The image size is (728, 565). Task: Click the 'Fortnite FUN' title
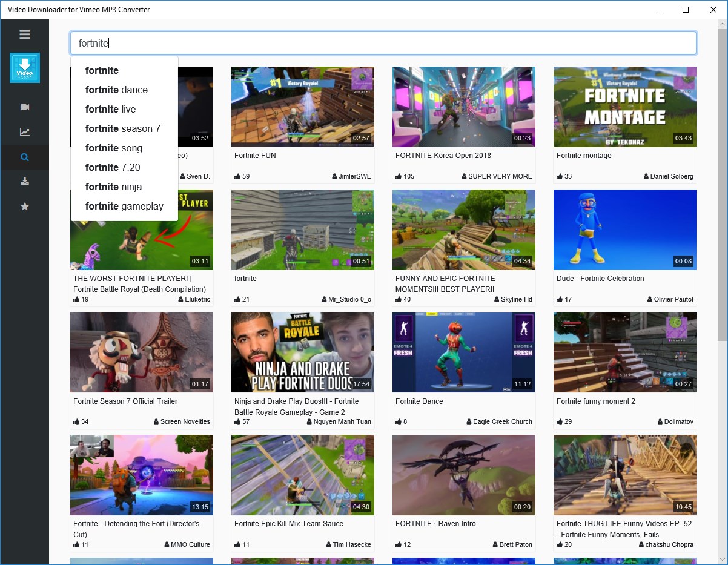[255, 156]
